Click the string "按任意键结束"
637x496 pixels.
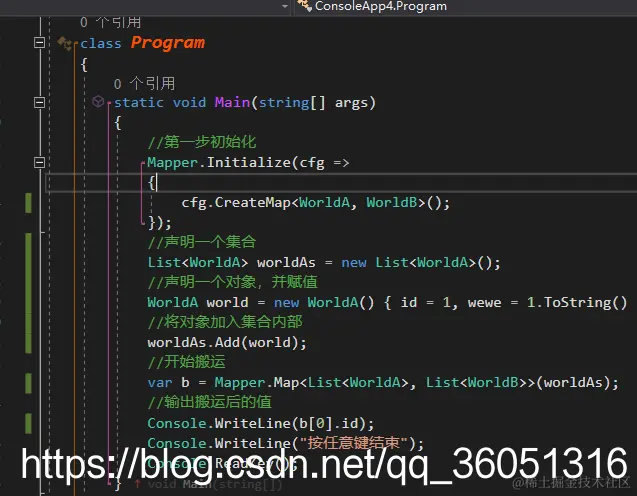[x=353, y=443]
